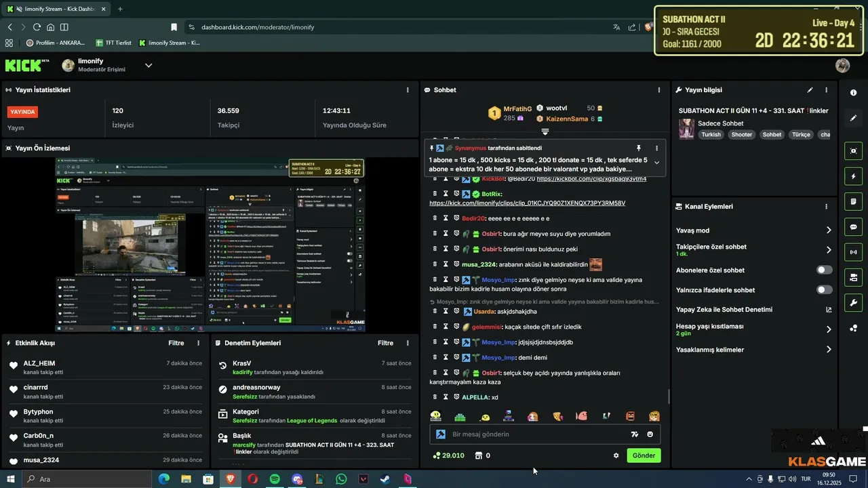
Task: Open Spotify from the taskbar
Action: 275,479
